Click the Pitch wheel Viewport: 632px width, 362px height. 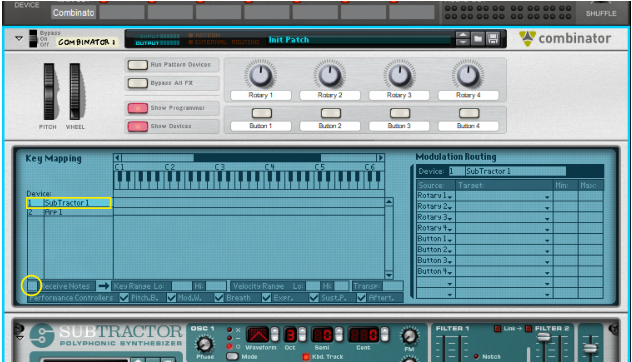49,92
